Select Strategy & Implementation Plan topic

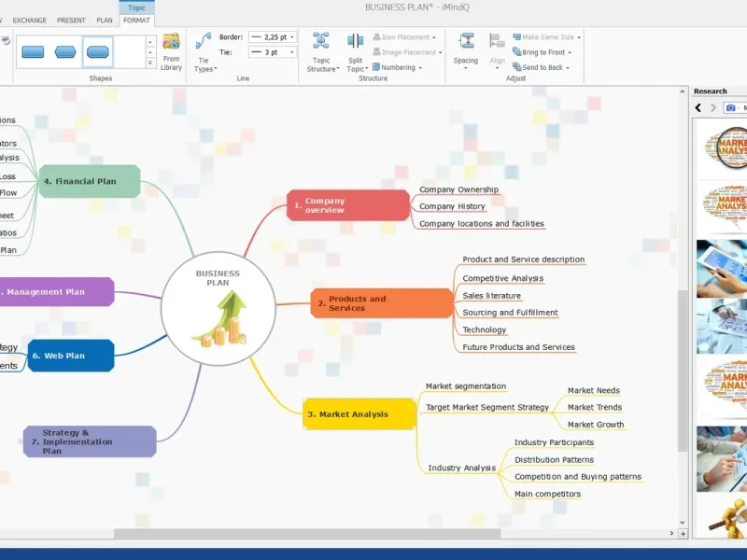pyautogui.click(x=90, y=441)
